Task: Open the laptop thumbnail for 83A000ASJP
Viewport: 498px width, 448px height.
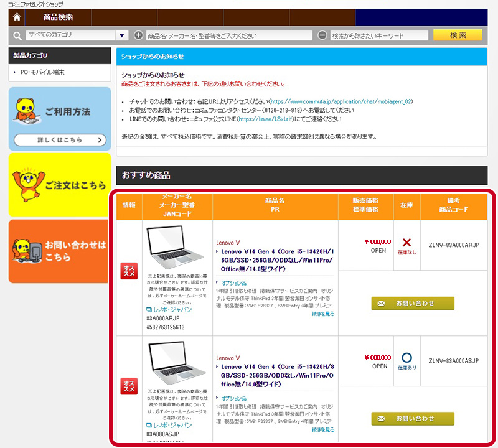Action: (x=177, y=362)
